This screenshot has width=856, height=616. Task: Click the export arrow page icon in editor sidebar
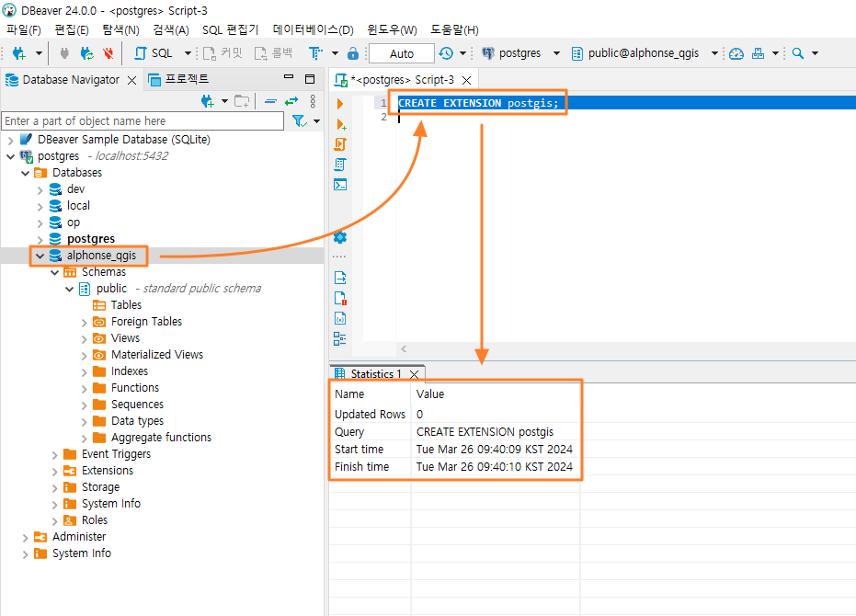click(x=340, y=278)
